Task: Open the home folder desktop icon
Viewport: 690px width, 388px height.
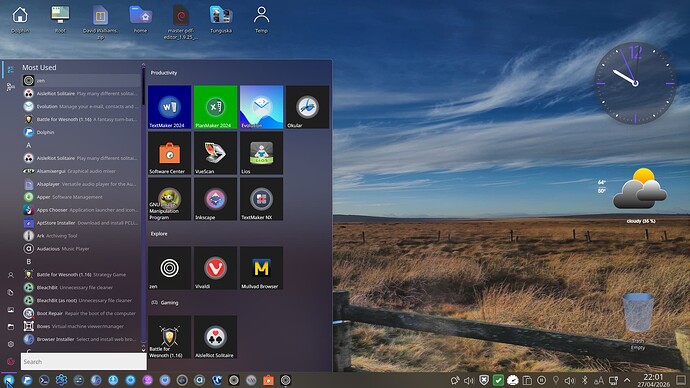Action: pos(140,19)
